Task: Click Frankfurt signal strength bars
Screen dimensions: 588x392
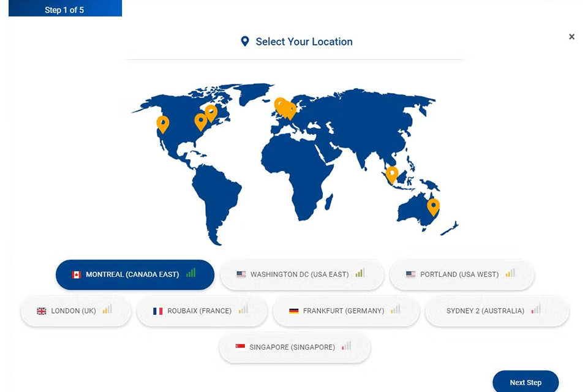Action: tap(395, 309)
